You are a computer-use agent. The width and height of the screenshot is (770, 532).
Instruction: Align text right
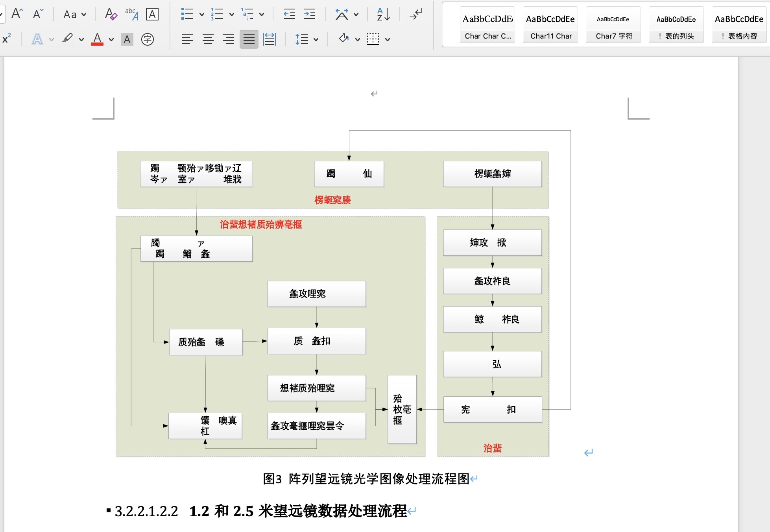pyautogui.click(x=229, y=39)
